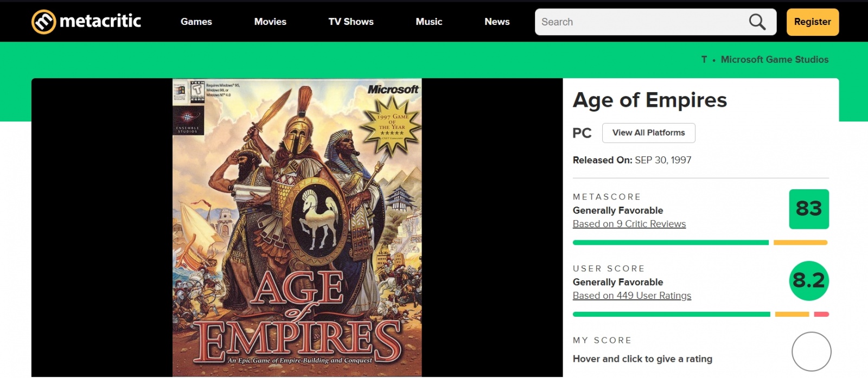Click the Age of Empires title heading
868x378 pixels.
click(x=649, y=100)
